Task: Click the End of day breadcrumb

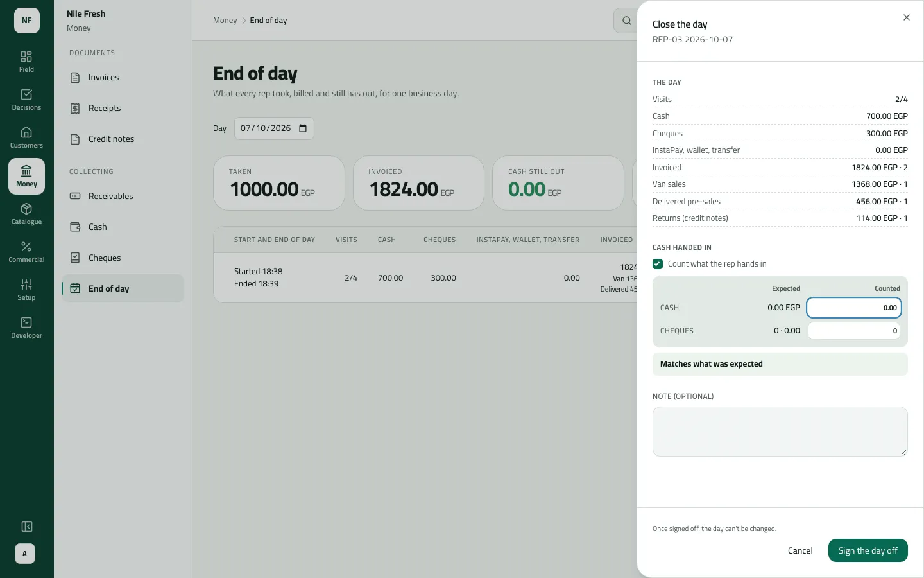Action: [268, 21]
